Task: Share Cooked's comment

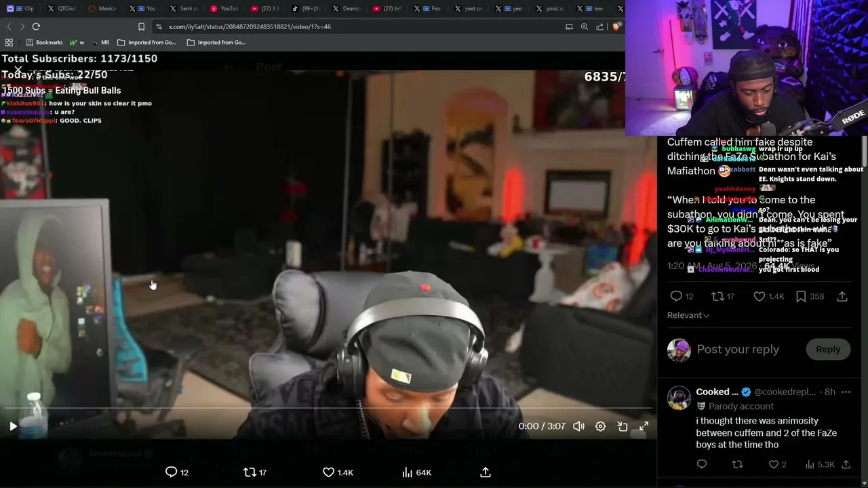Action: pos(846,464)
